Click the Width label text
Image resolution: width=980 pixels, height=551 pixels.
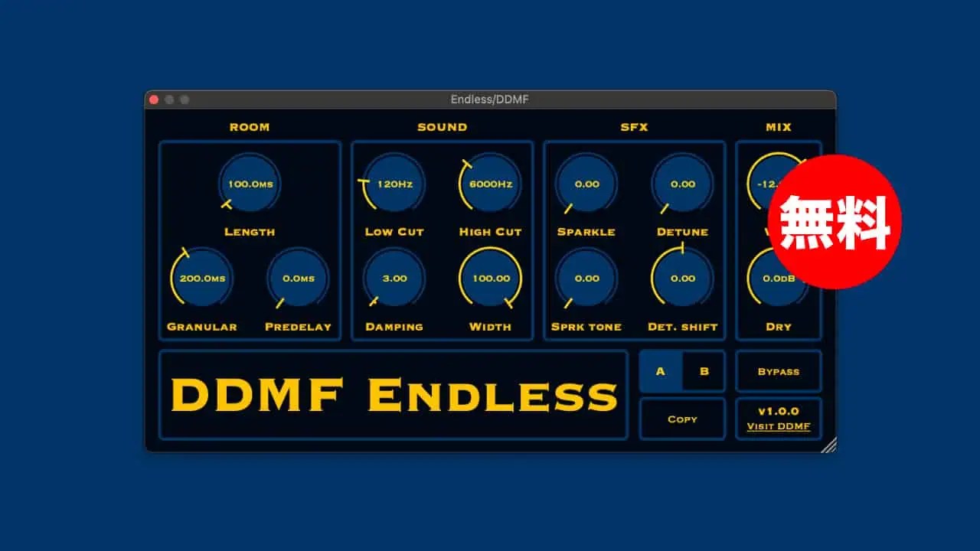pyautogui.click(x=490, y=327)
